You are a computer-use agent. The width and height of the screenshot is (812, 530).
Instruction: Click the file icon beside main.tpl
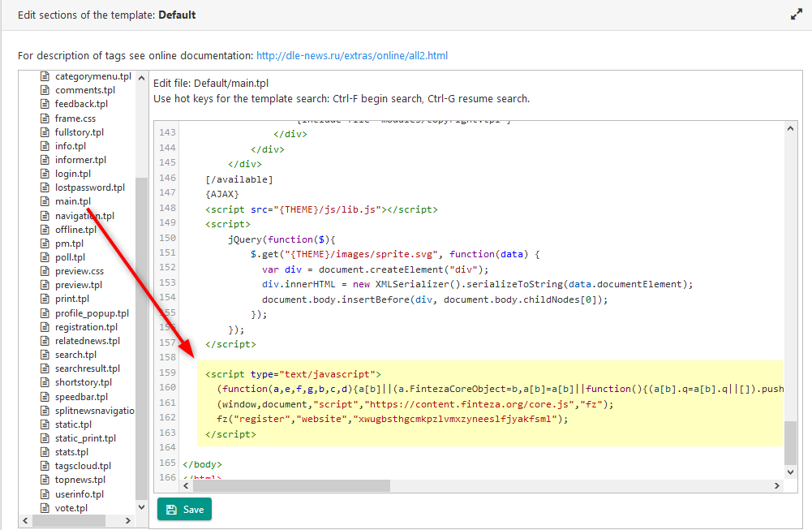click(x=45, y=201)
